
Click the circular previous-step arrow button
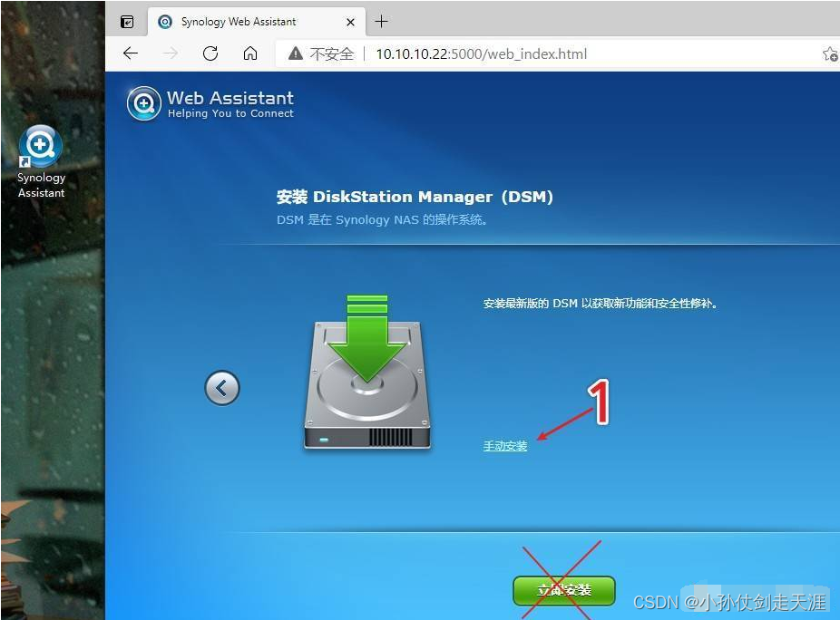pyautogui.click(x=221, y=388)
